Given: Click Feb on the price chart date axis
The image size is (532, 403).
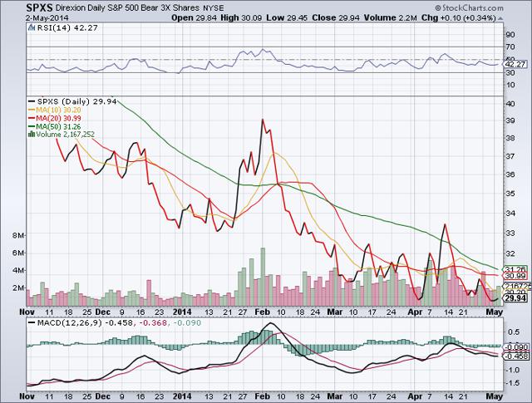Looking at the screenshot, I should 262,312.
